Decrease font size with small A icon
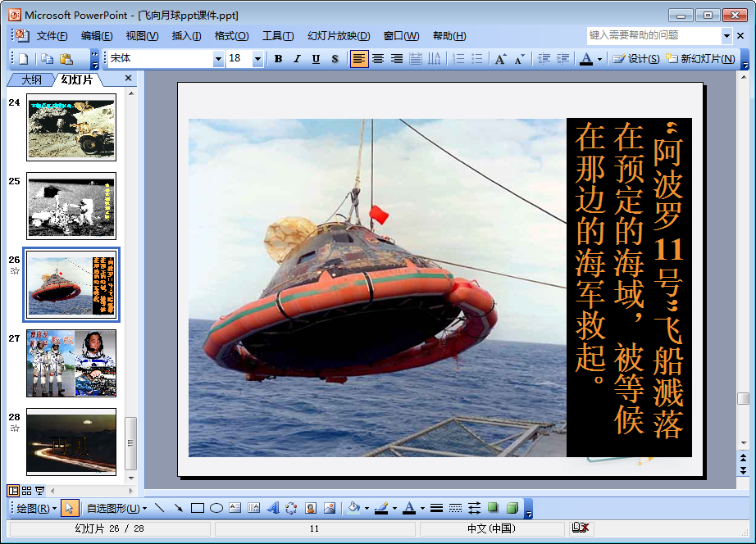 519,59
